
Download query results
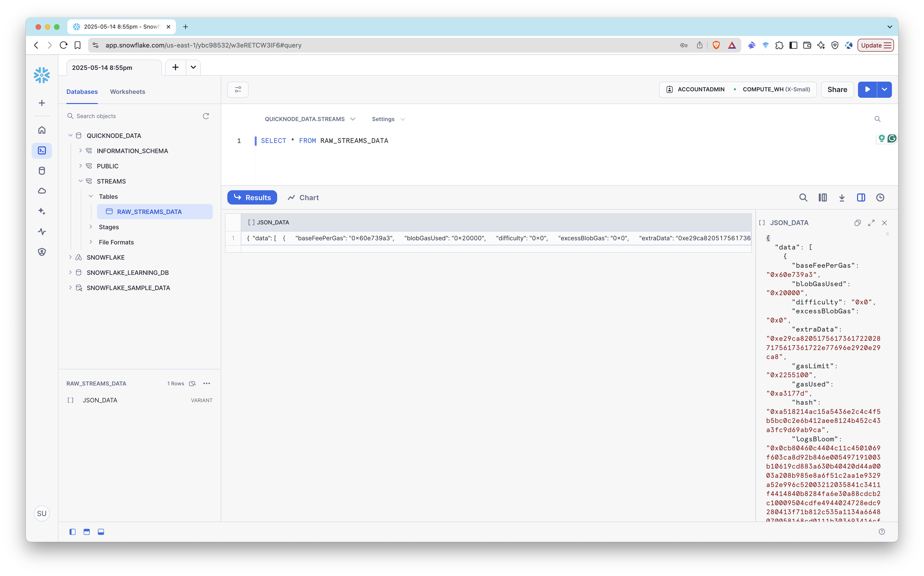click(842, 197)
